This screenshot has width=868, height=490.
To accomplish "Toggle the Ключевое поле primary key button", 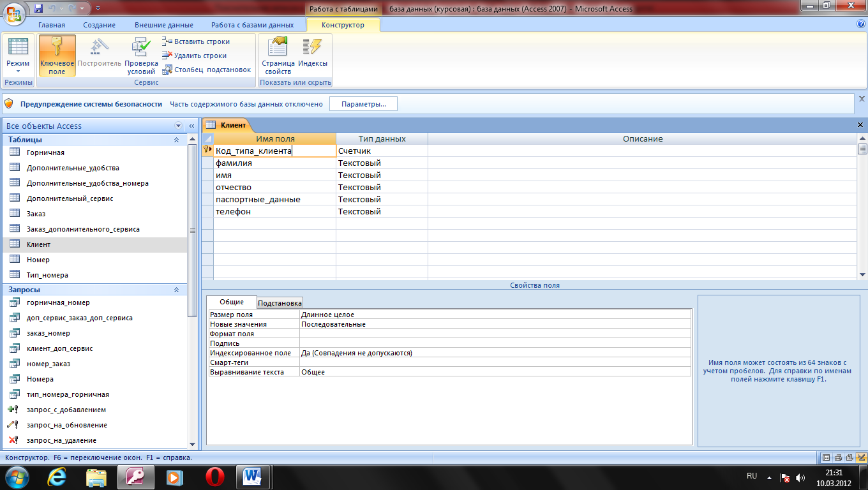I will pyautogui.click(x=57, y=56).
